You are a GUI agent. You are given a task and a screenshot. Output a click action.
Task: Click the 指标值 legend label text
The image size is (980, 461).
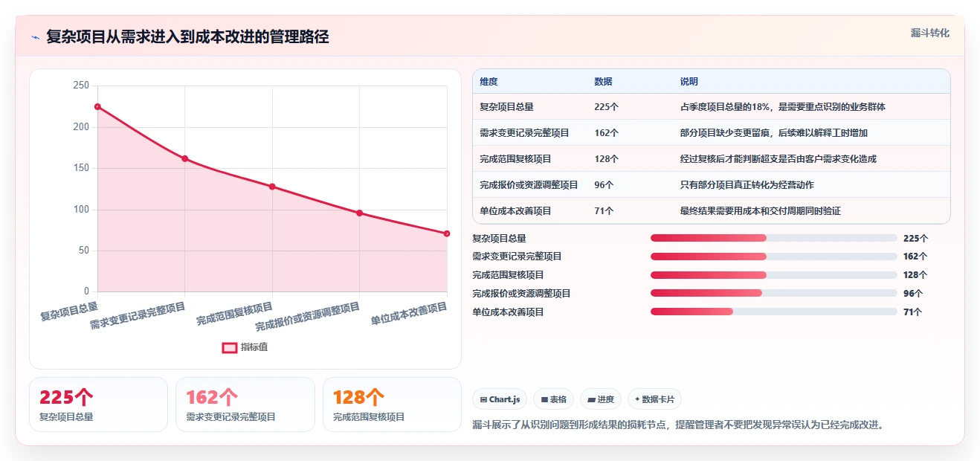click(x=254, y=347)
